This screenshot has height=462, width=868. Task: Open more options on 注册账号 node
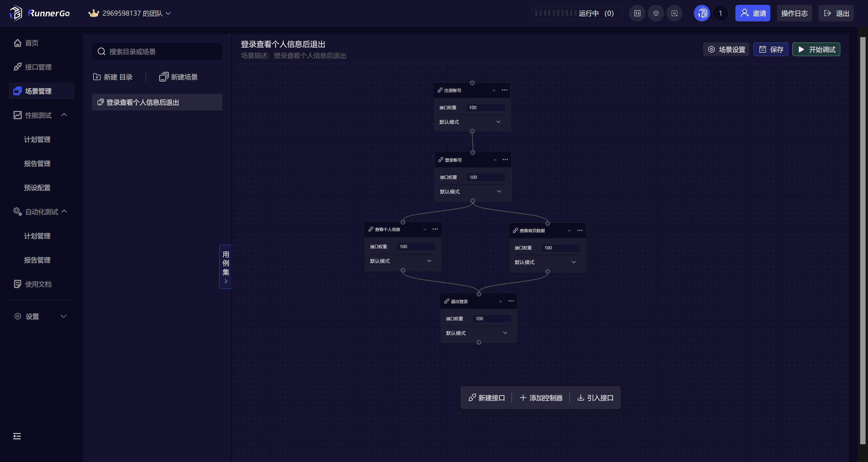(505, 90)
